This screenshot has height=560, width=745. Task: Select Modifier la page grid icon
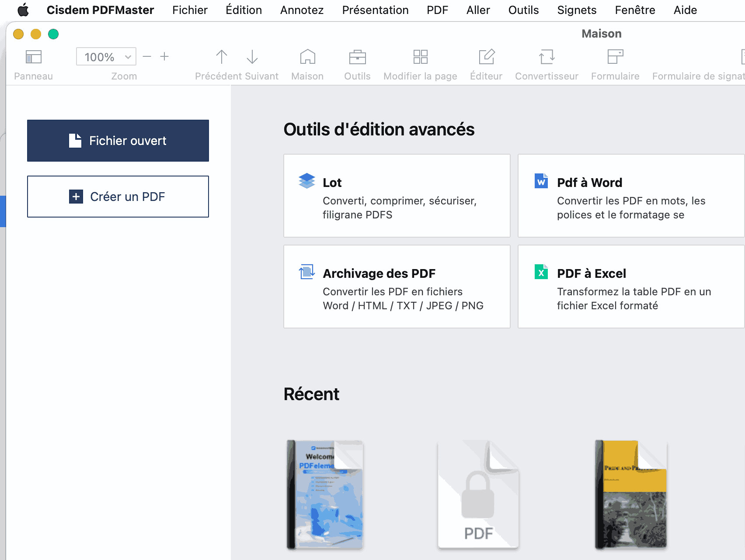pos(420,57)
